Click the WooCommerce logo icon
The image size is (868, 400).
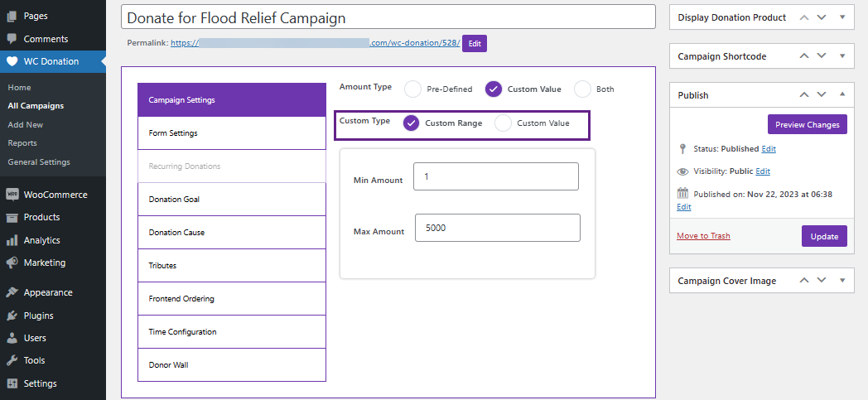[12, 195]
